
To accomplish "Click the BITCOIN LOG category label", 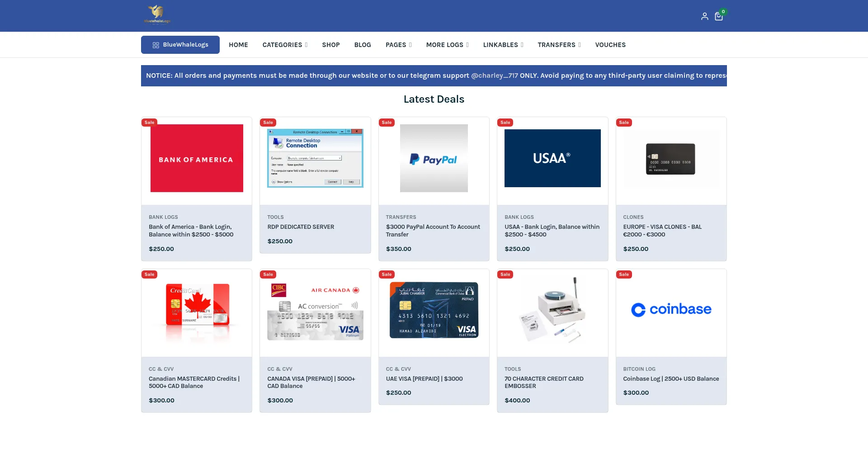I will tap(639, 369).
